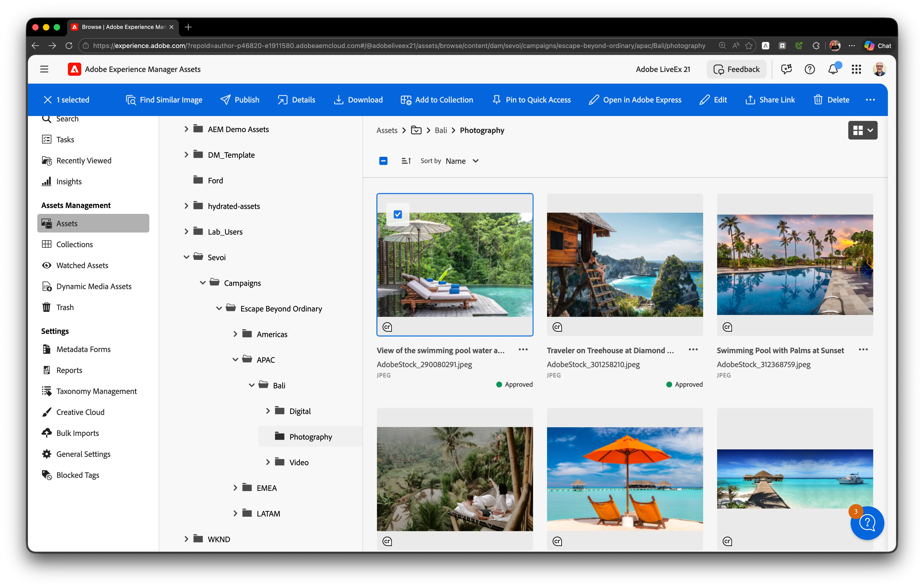The height and width of the screenshot is (588, 924).
Task: Open the notifications bell
Action: click(833, 69)
